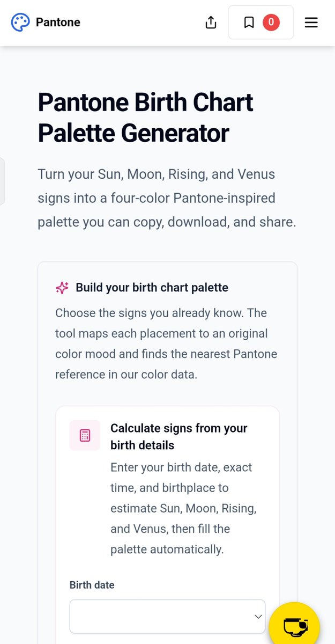Screen dimensions: 335x644
Task: Tap the share icon in the header
Action: (211, 23)
